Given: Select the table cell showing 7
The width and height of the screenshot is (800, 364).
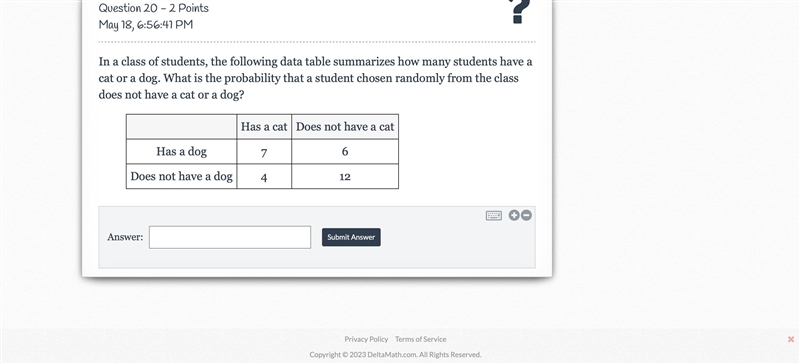Looking at the screenshot, I should click(x=264, y=152).
